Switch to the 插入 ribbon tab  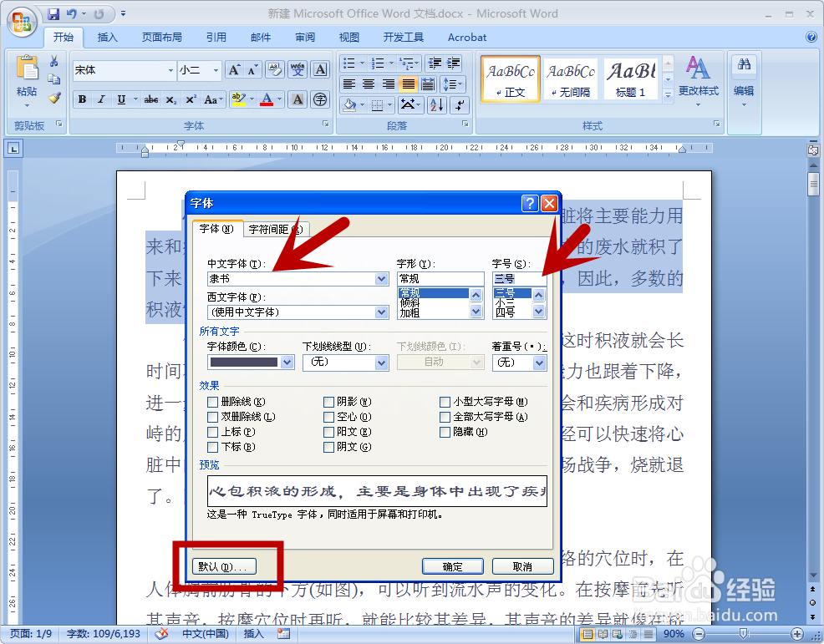(108, 37)
